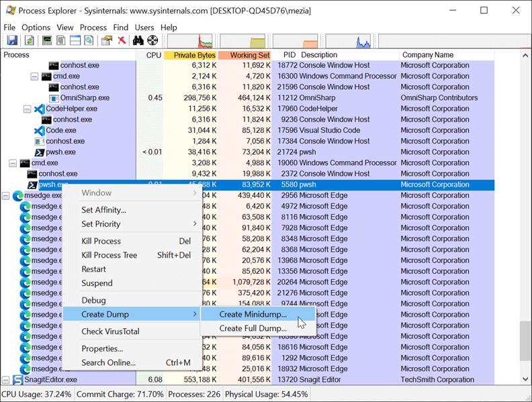This screenshot has height=402, width=532.
Task: Choose Kill Process Tree in context menu
Action: [109, 255]
